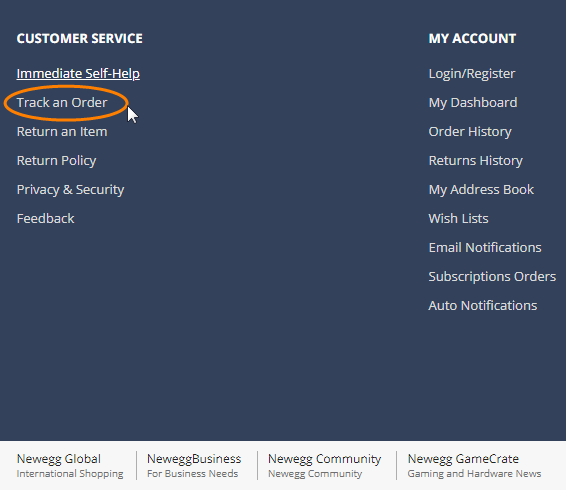Select the Feedback link
The width and height of the screenshot is (566, 491).
[x=45, y=218]
